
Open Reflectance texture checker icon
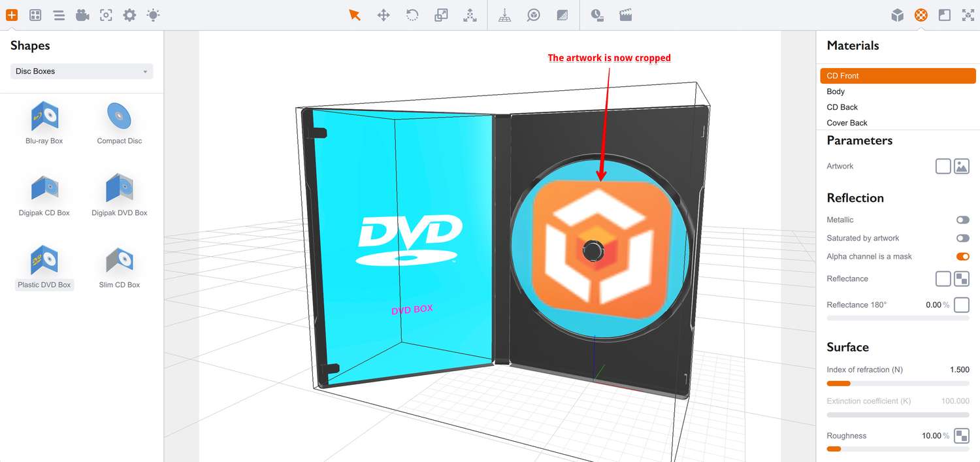coord(962,279)
